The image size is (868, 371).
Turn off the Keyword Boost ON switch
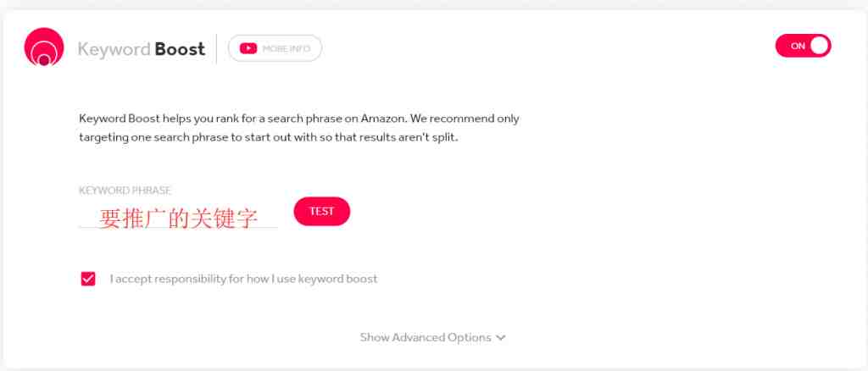tap(804, 46)
